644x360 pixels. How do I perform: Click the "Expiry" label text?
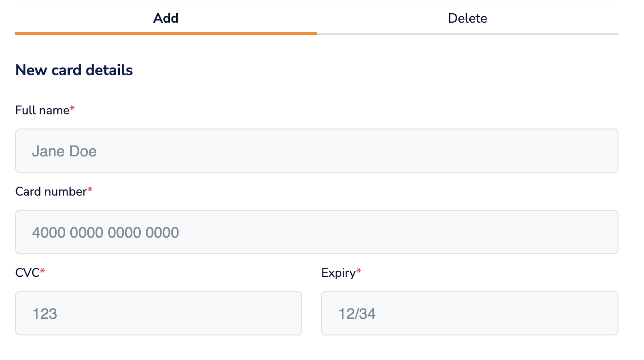click(338, 273)
